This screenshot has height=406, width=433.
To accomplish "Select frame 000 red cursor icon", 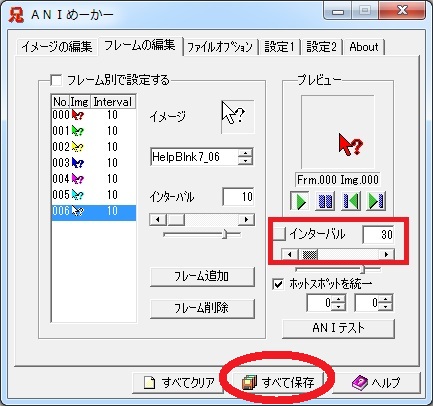I will (78, 115).
